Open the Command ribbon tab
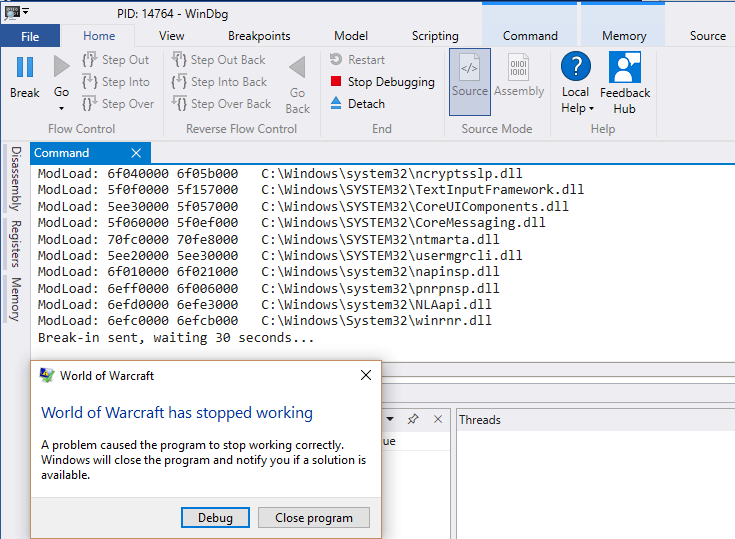 530,36
